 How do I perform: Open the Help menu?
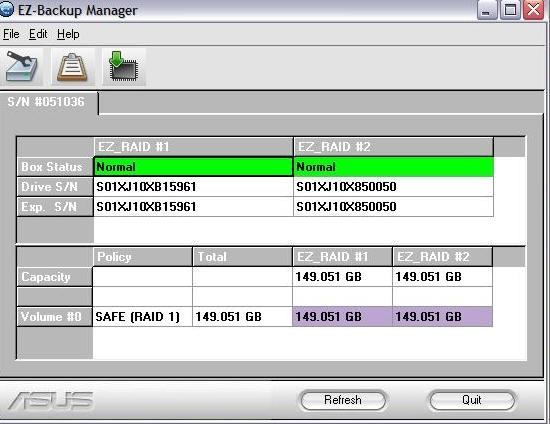click(68, 34)
